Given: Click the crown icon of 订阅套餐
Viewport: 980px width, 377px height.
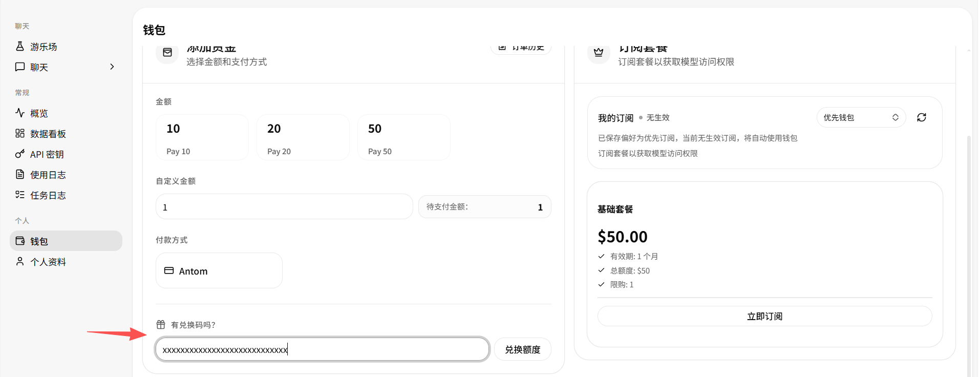Looking at the screenshot, I should 599,52.
